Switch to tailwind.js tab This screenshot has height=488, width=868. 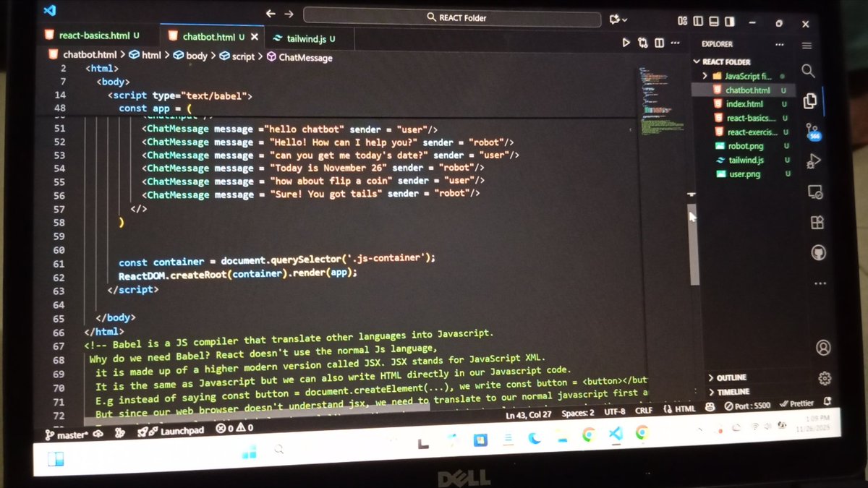tap(305, 38)
